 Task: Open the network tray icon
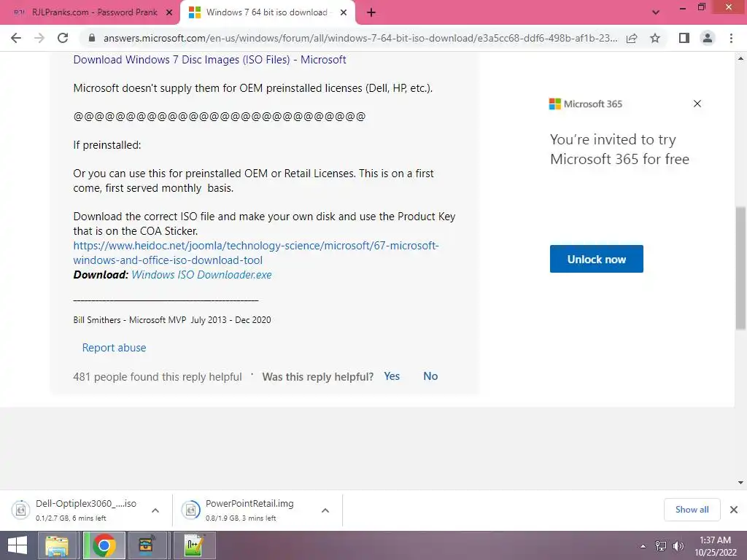[661, 546]
